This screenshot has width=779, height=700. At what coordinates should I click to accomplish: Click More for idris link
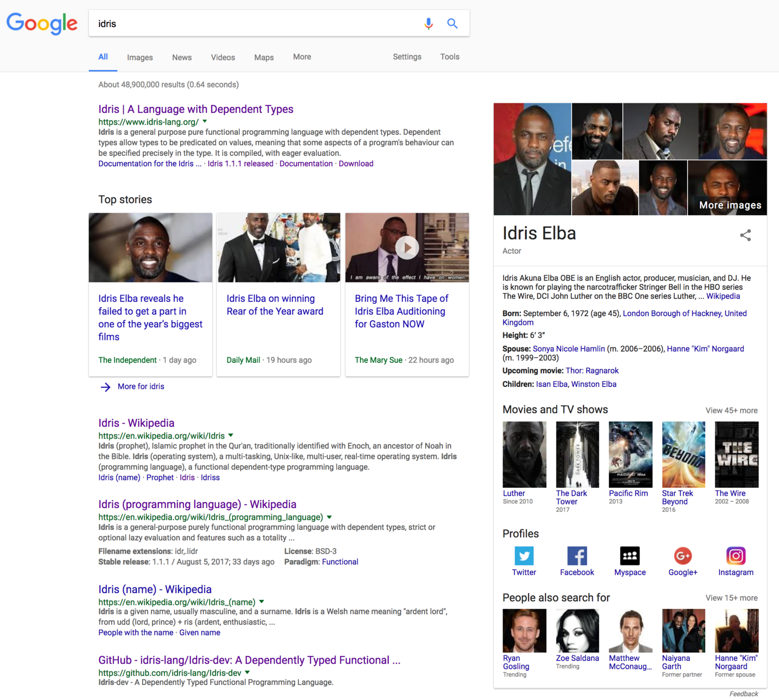(141, 387)
